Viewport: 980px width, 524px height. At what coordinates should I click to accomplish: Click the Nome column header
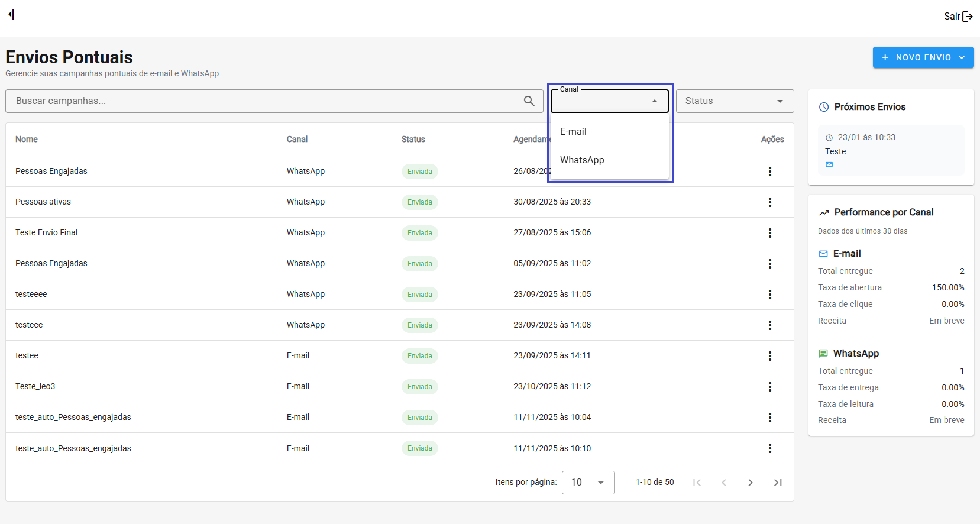coord(27,140)
